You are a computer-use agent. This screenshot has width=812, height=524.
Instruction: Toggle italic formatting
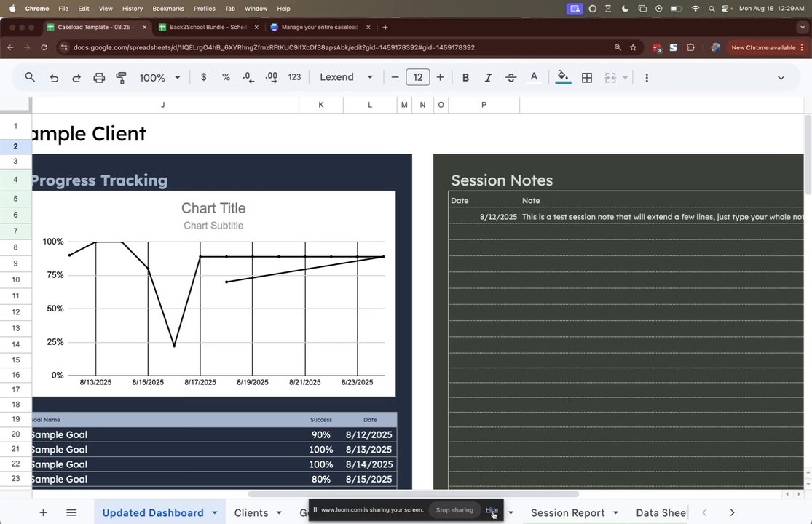[x=488, y=78]
